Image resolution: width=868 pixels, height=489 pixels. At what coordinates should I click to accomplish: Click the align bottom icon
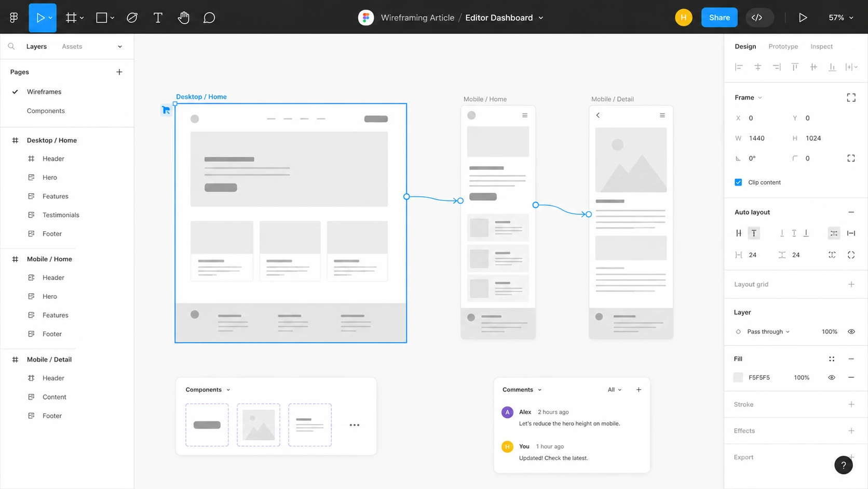click(x=832, y=67)
